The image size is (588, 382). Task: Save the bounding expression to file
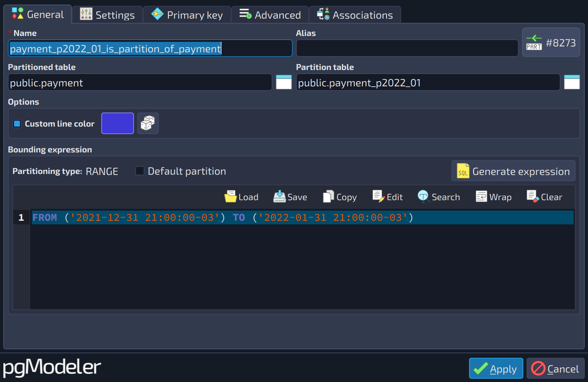tap(290, 197)
